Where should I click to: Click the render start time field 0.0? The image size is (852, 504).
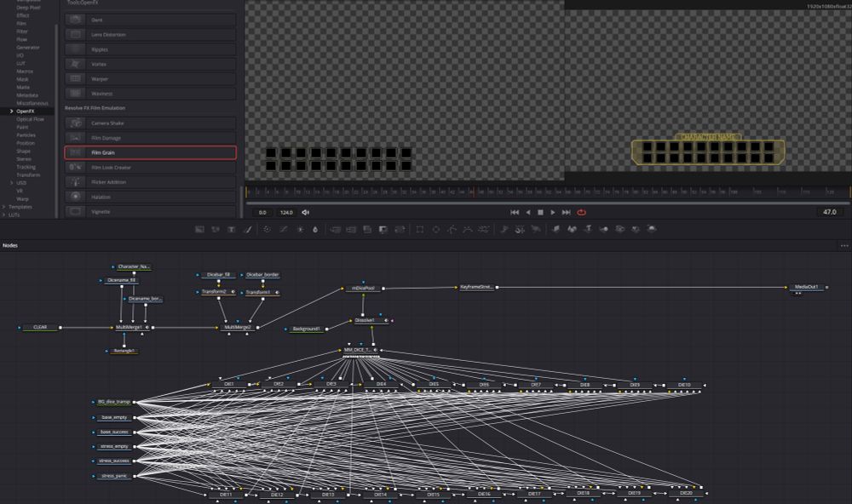pyautogui.click(x=262, y=212)
